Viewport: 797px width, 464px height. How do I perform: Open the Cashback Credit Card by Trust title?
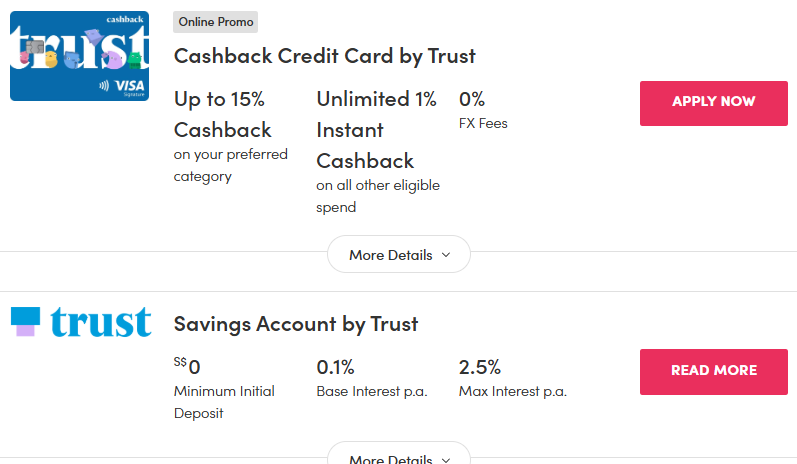[324, 56]
